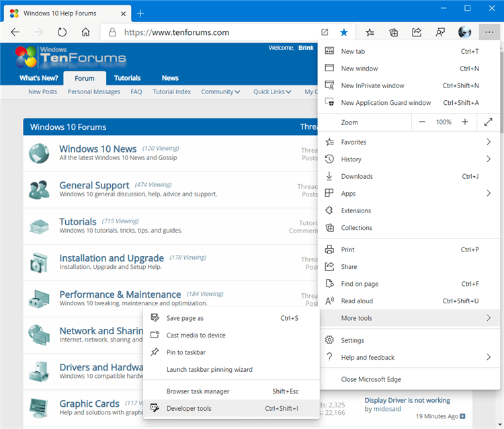
Task: Click the Windows 10 News globe icon
Action: (x=39, y=153)
